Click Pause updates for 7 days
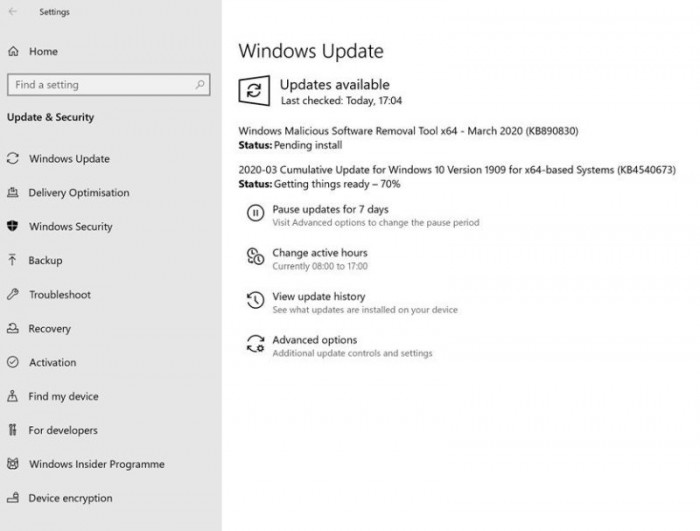The image size is (700, 531). [x=330, y=209]
